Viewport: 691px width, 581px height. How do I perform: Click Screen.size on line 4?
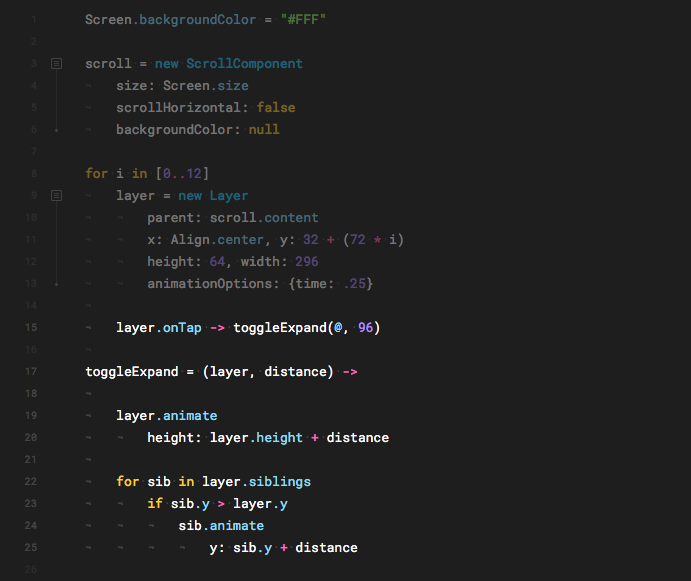[x=206, y=86]
